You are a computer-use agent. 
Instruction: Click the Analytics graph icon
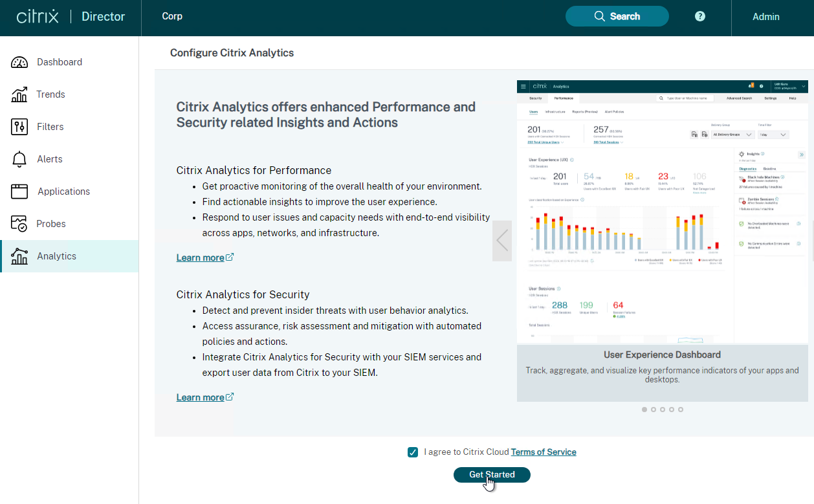pos(19,256)
